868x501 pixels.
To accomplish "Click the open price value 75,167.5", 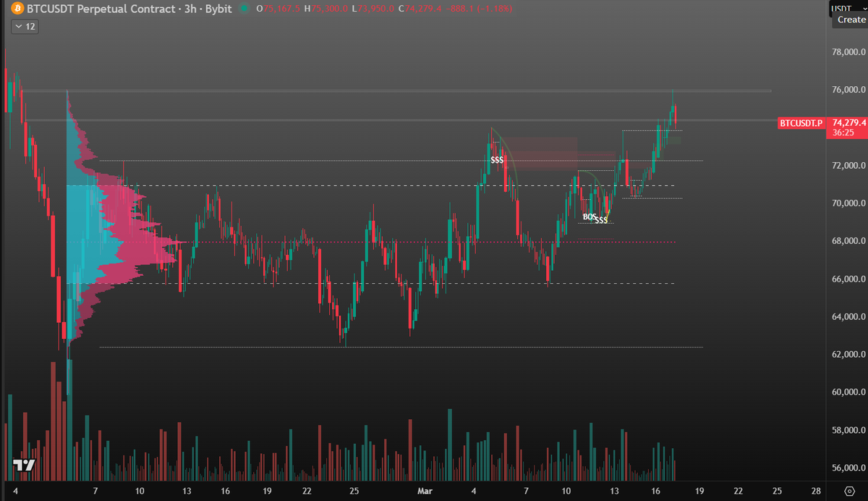I will [281, 9].
